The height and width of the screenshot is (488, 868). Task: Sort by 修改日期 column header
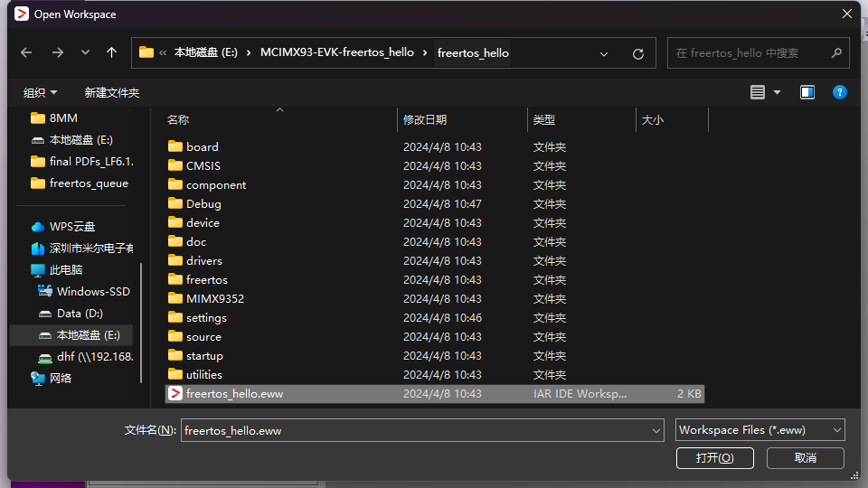pyautogui.click(x=425, y=119)
